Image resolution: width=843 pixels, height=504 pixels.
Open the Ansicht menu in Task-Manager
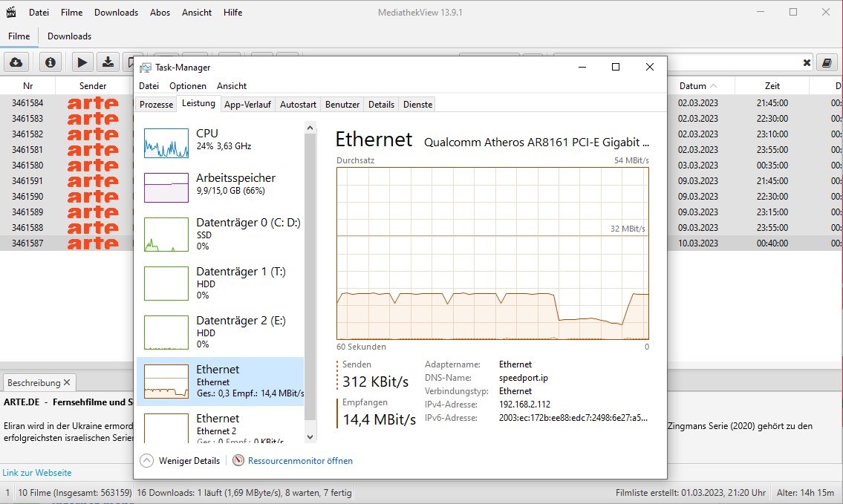tap(232, 86)
